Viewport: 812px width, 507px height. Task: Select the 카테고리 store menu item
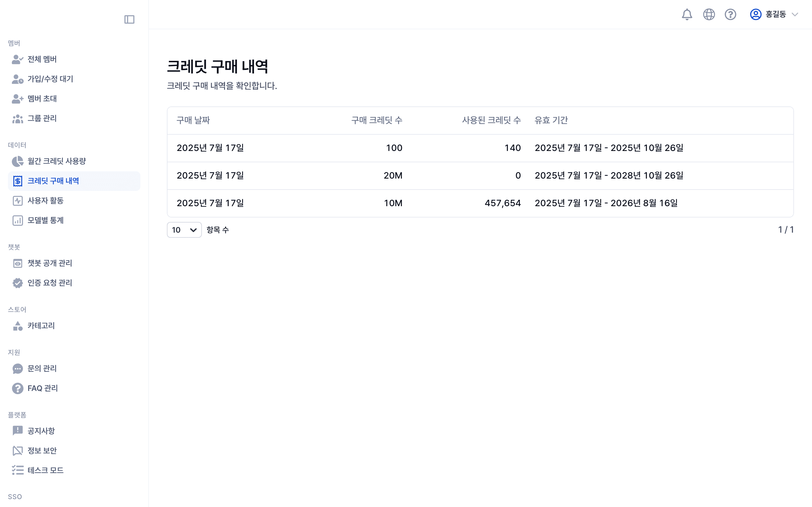pyautogui.click(x=41, y=326)
